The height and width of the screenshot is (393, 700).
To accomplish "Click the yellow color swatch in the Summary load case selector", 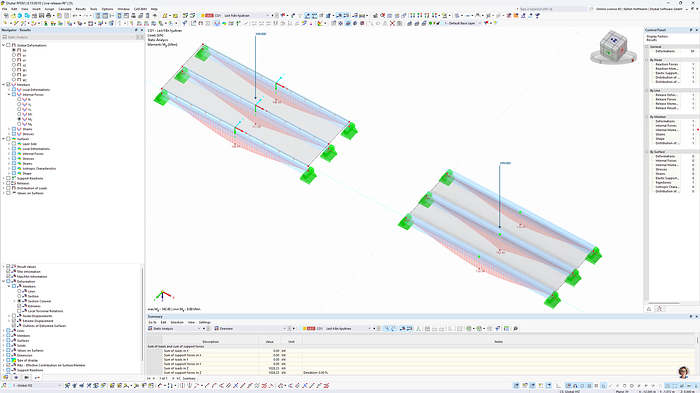I will pos(304,328).
